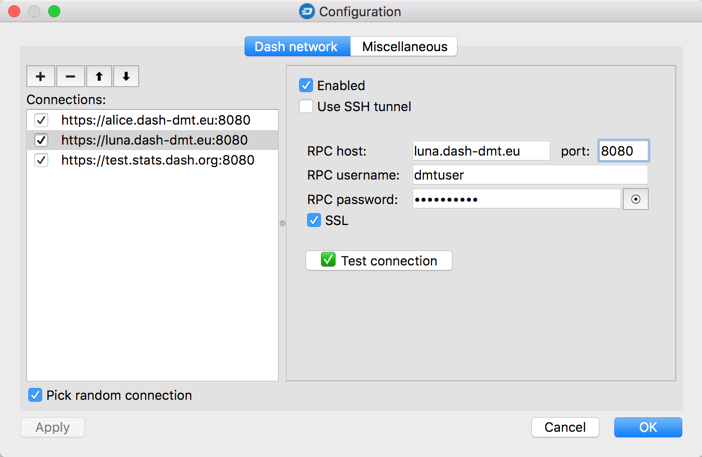Uncheck the test.stats.dash.org connection checkbox
This screenshot has height=457, width=702.
(x=41, y=160)
